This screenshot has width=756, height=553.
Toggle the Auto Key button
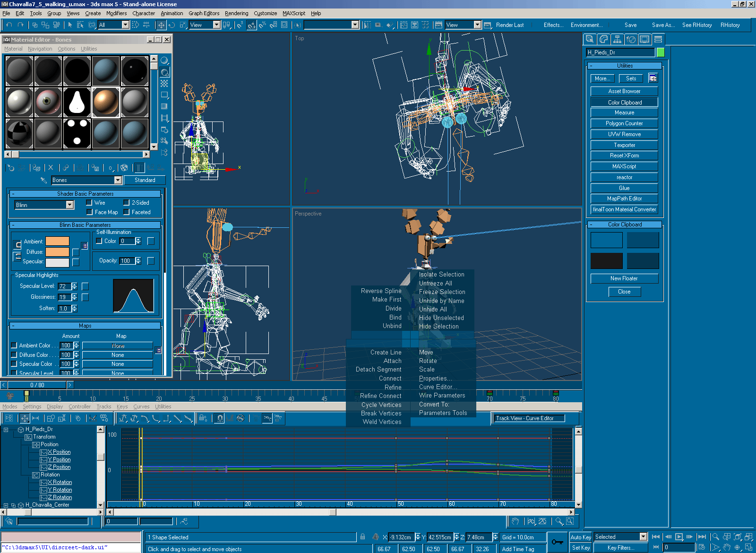[x=581, y=537]
